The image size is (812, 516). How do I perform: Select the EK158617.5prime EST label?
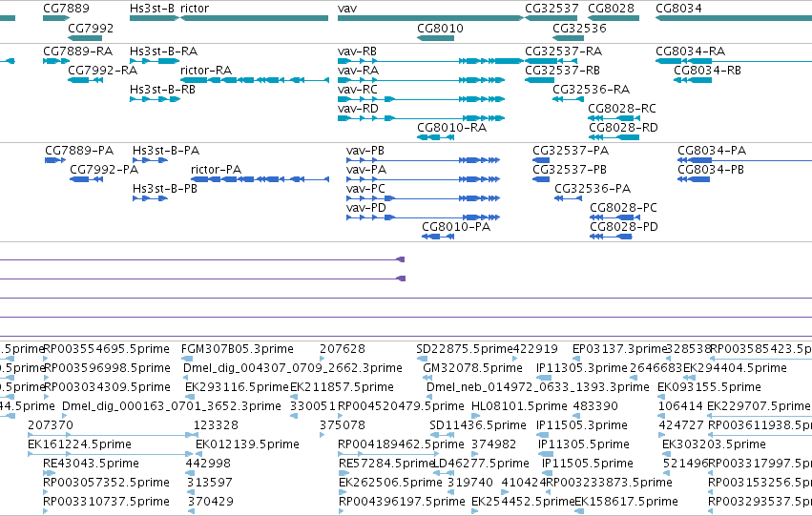coord(627,502)
